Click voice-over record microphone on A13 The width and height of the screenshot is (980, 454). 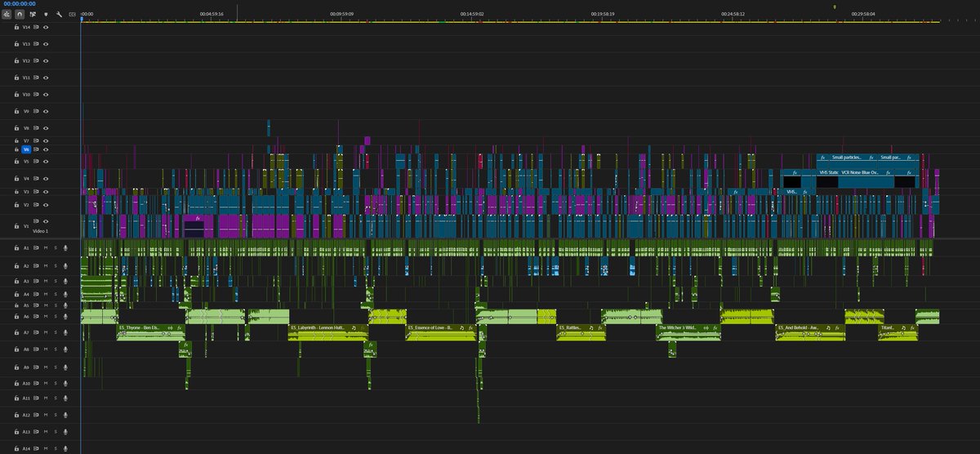point(65,431)
